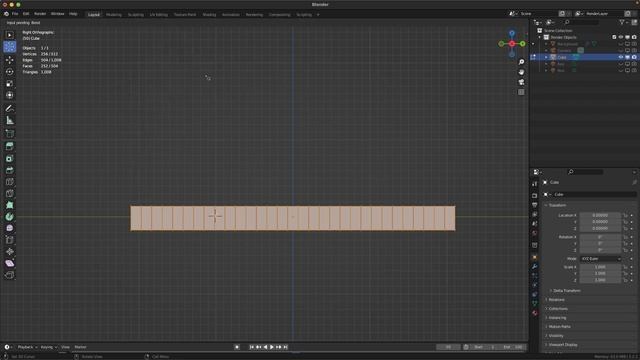The height and width of the screenshot is (360, 640).
Task: Toggle Cube viewport display monitor icon
Action: pyautogui.click(x=627, y=57)
